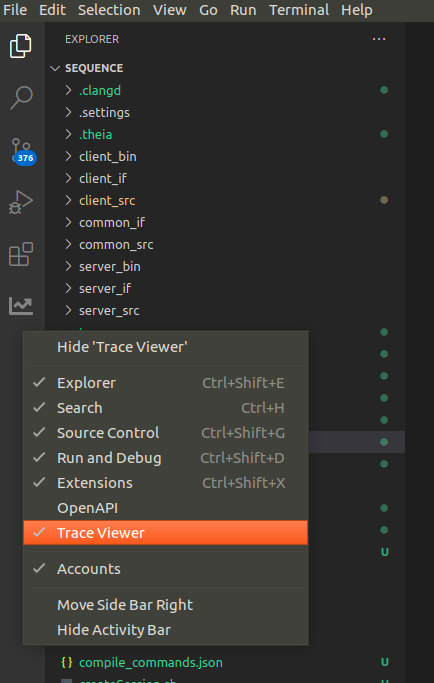Open the Terminal menu
Image resolution: width=434 pixels, height=683 pixels.
coord(299,10)
